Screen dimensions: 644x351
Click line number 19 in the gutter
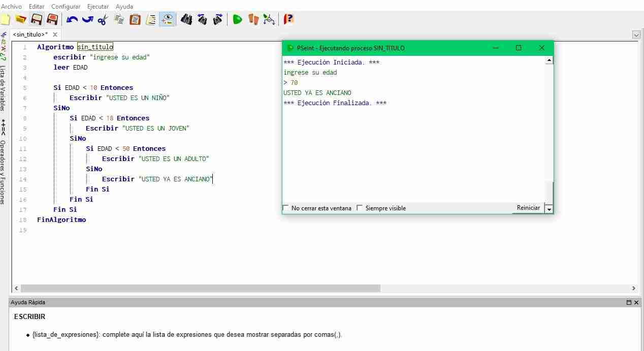(x=22, y=230)
